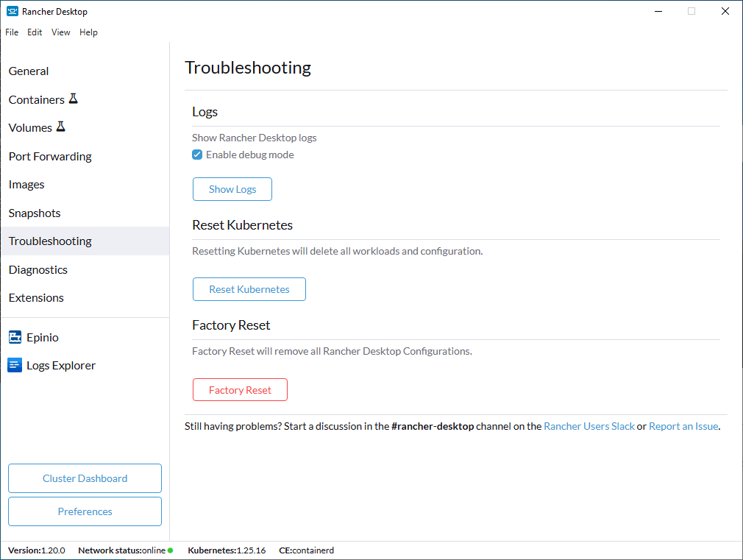
Task: Navigate to Port Forwarding in sidebar
Action: 50,156
